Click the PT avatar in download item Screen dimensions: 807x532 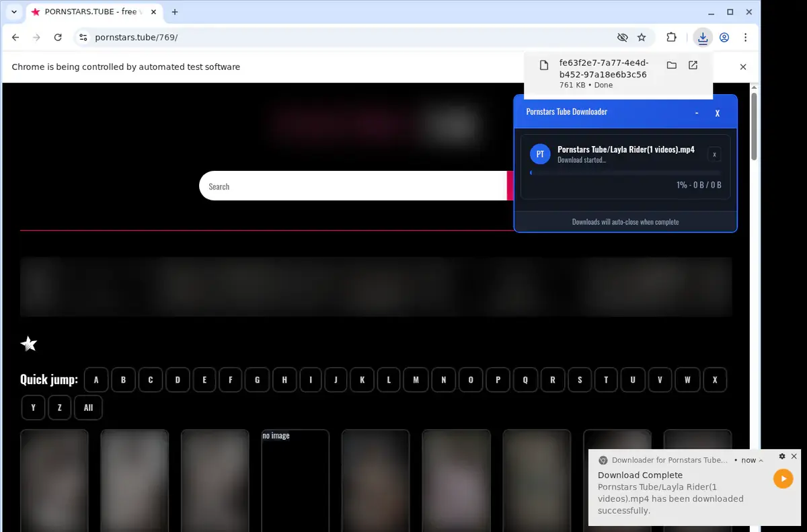pos(540,154)
